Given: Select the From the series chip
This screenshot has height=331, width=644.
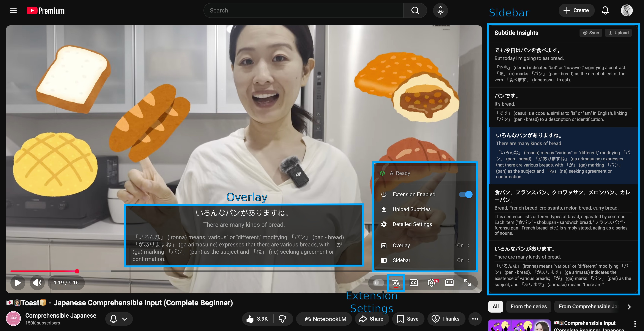Looking at the screenshot, I should tap(528, 307).
